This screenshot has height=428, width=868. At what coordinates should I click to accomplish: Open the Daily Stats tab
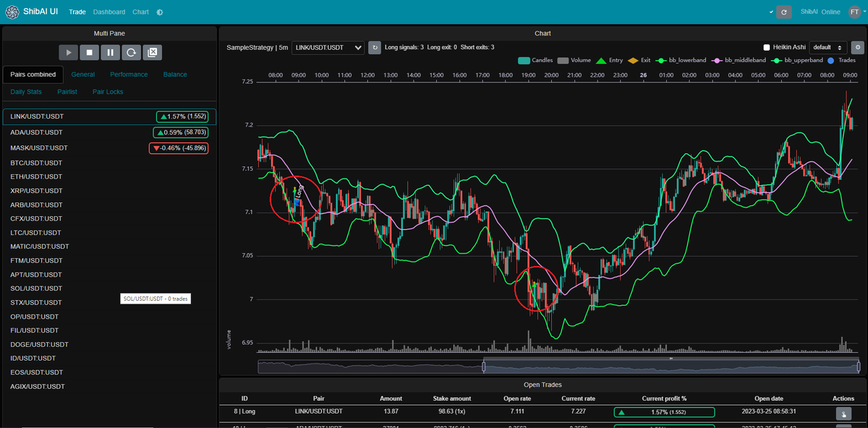pyautogui.click(x=26, y=92)
